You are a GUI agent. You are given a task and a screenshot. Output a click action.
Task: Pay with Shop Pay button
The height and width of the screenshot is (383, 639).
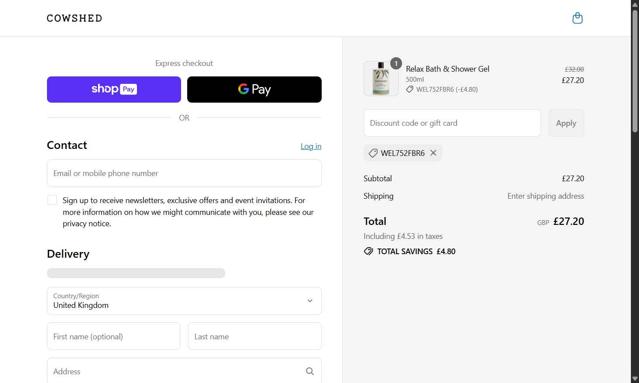(114, 89)
